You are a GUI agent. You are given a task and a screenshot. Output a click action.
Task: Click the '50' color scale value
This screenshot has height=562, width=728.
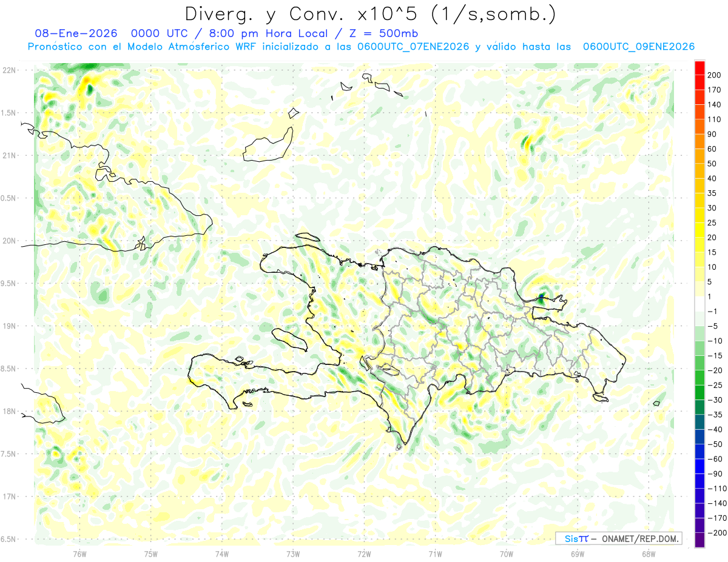[x=713, y=164]
